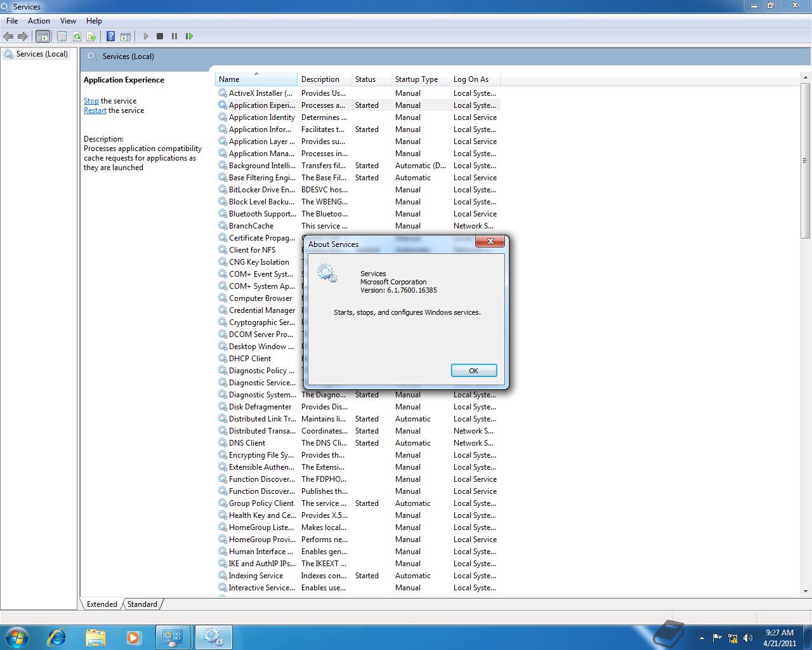812x650 pixels.
Task: Click the Export List toolbar icon
Action: [x=91, y=36]
